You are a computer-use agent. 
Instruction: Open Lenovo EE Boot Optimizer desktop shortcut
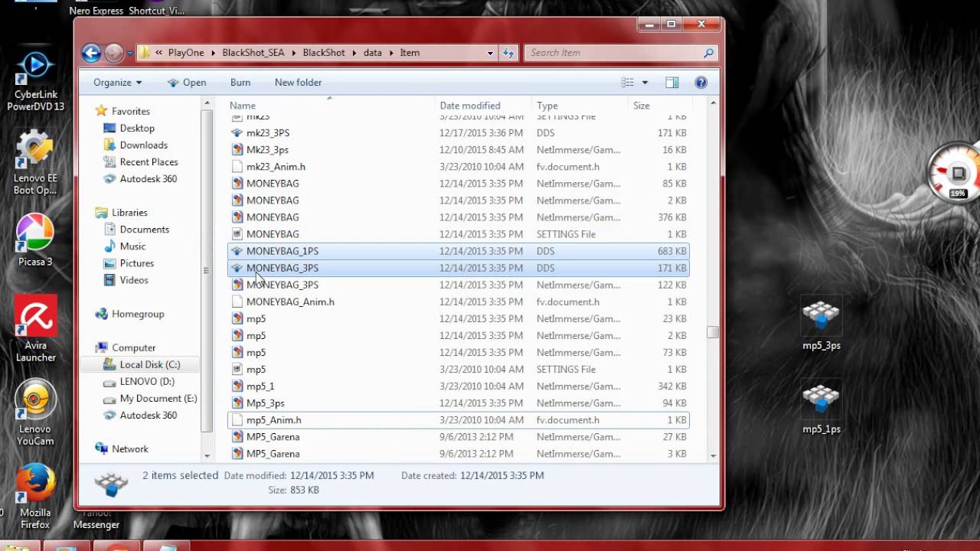coord(35,163)
